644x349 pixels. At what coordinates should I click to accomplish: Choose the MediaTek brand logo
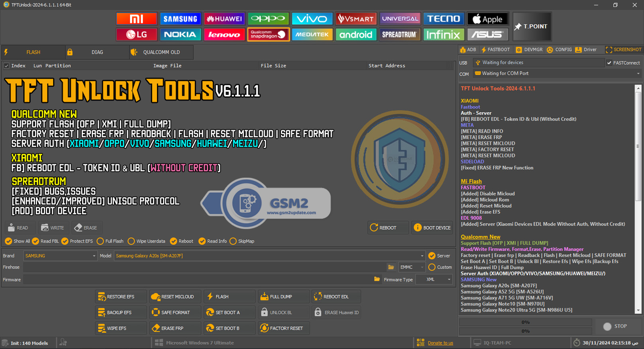[x=312, y=35]
